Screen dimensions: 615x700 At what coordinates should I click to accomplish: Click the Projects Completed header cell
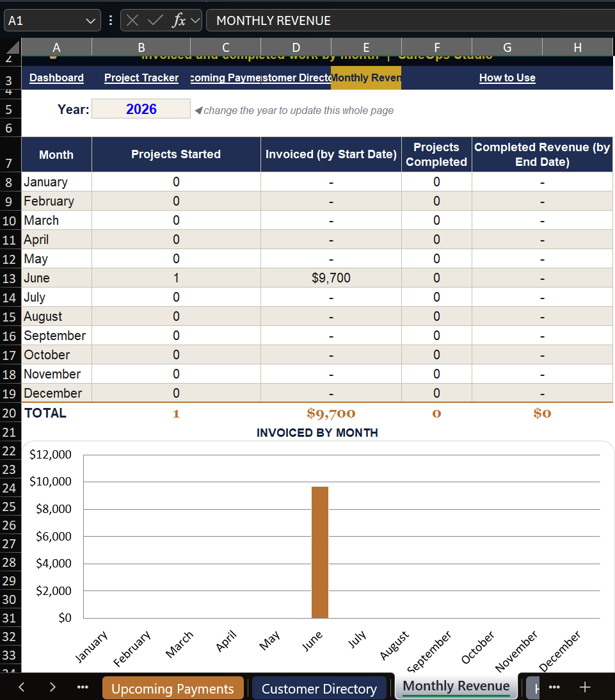point(436,154)
